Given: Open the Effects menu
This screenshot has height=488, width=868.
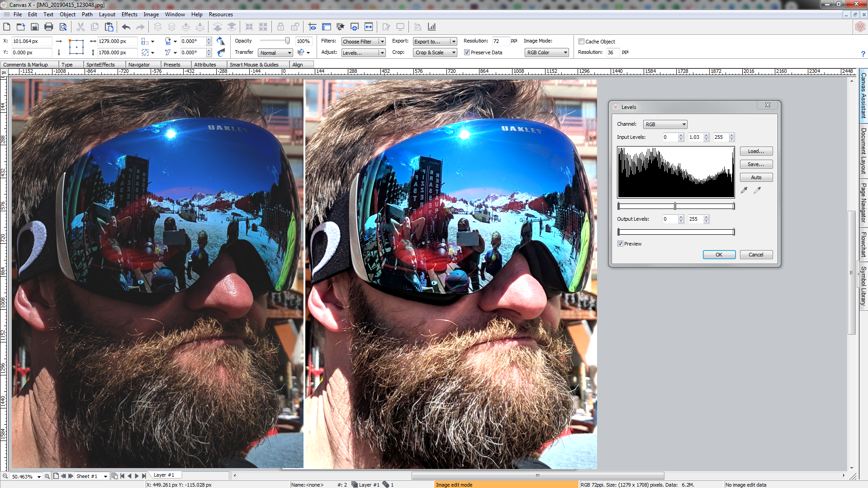Looking at the screenshot, I should [129, 14].
